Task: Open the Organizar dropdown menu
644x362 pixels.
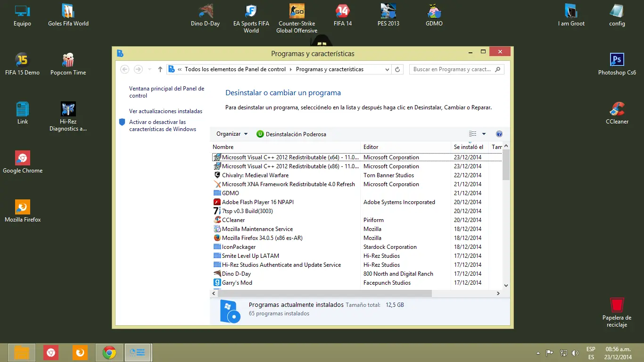Action: pos(232,134)
